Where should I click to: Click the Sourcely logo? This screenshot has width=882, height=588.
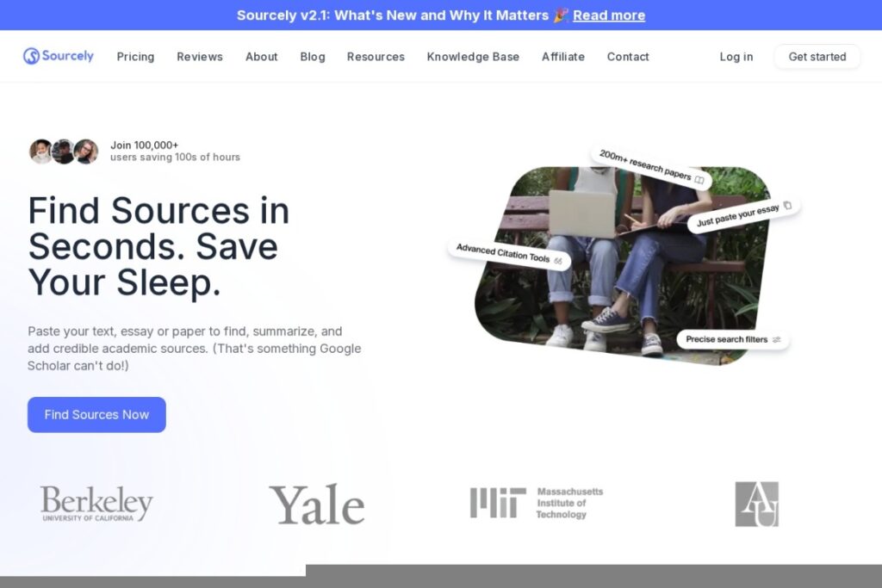coord(58,56)
